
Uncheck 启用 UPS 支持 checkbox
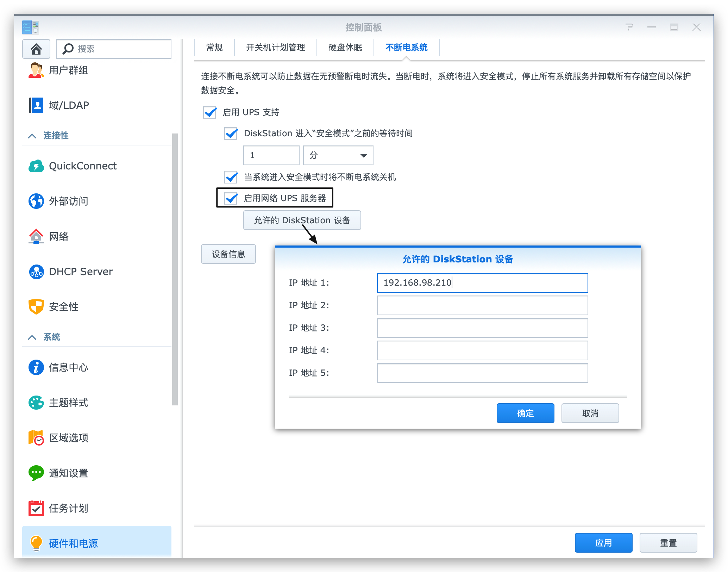[210, 112]
